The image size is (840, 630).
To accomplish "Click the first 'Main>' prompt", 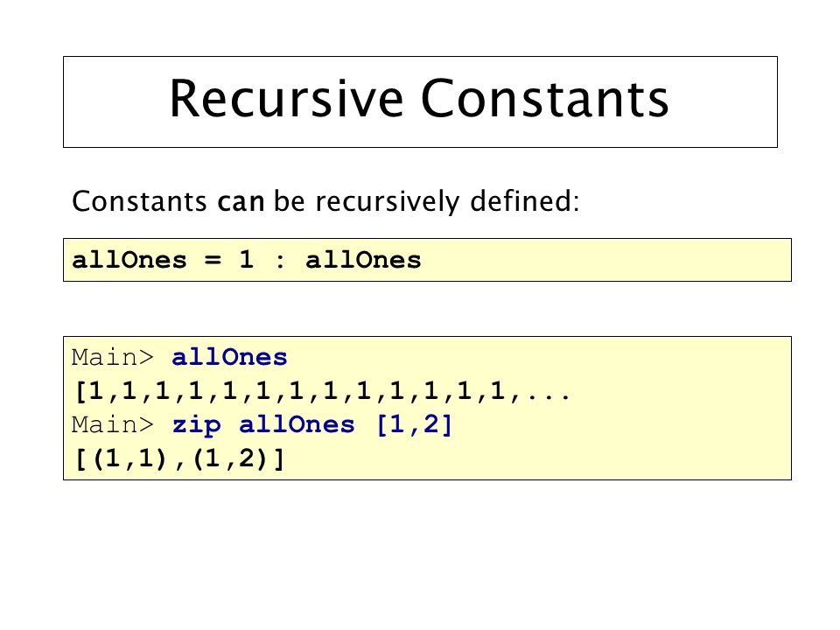I will 113,357.
